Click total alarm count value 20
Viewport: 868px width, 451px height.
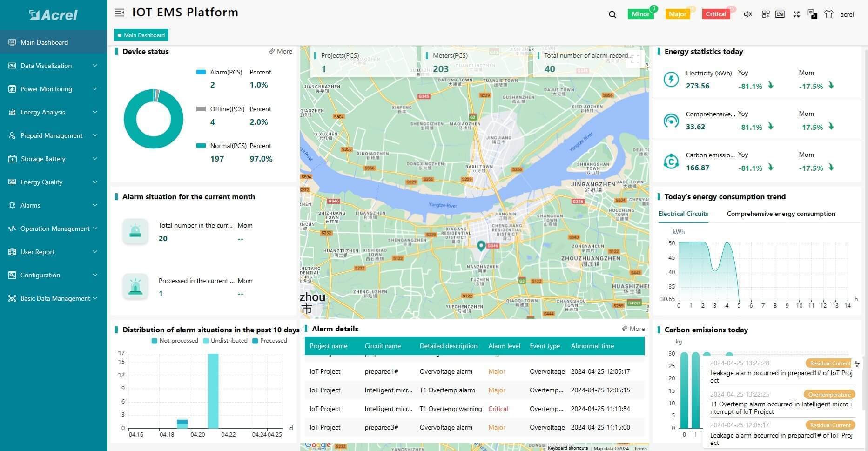tap(163, 238)
